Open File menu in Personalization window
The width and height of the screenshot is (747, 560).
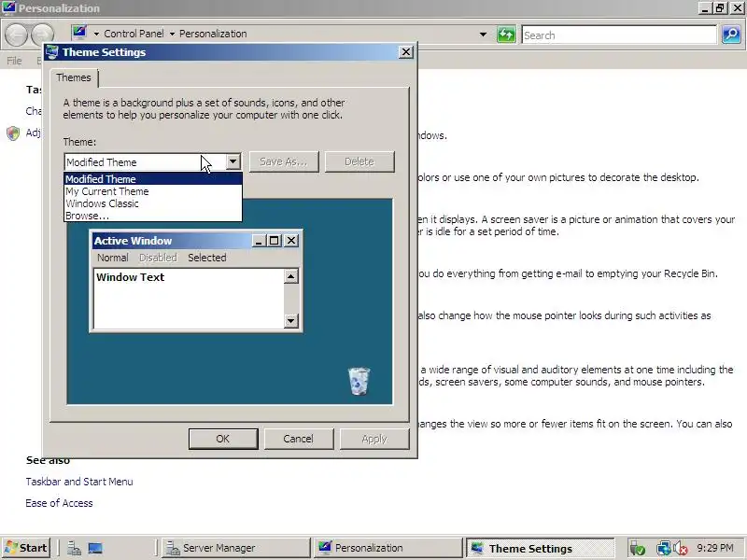(x=14, y=61)
